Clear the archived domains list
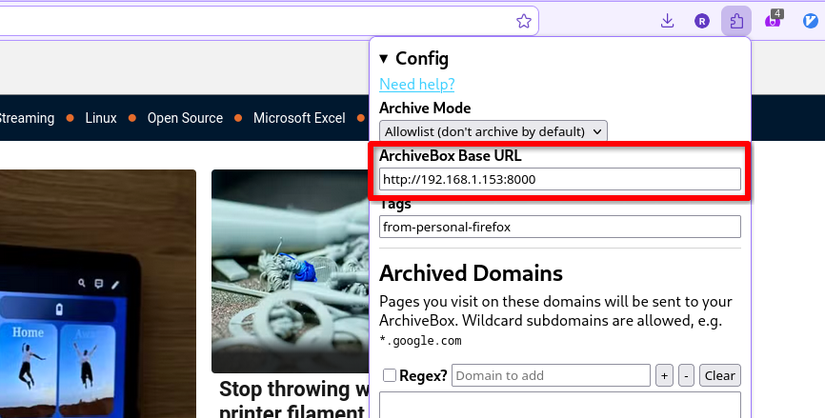 point(720,375)
